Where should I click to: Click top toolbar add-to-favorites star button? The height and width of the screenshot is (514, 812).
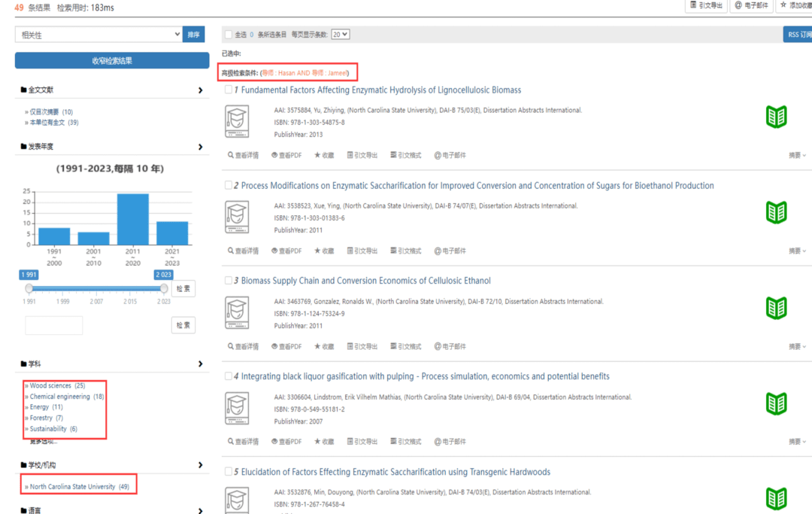pos(795,5)
